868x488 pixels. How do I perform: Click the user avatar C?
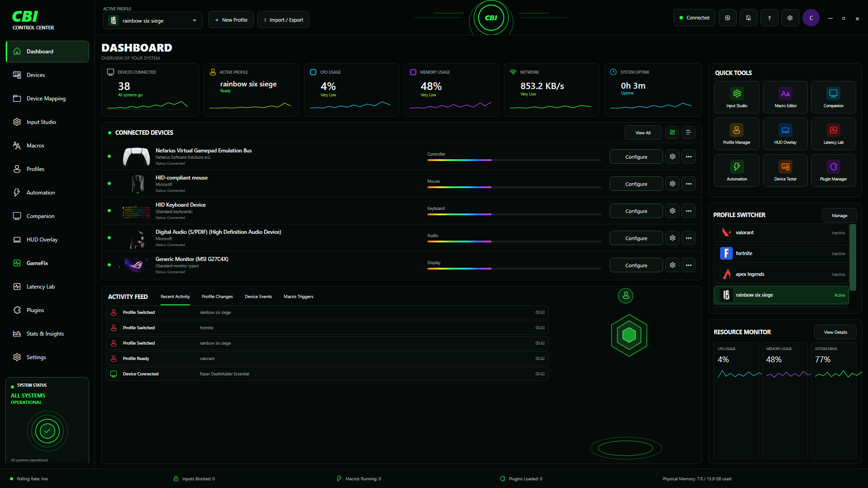click(811, 18)
